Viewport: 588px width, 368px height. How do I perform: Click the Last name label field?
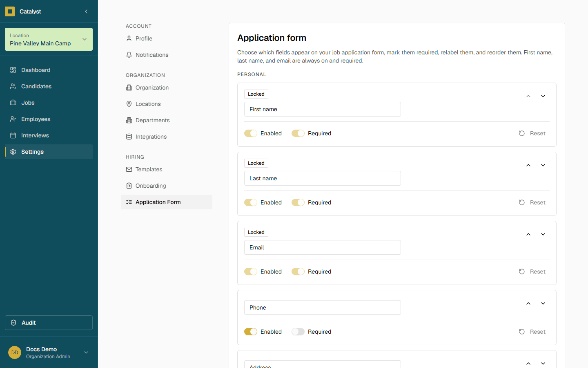pyautogui.click(x=323, y=178)
